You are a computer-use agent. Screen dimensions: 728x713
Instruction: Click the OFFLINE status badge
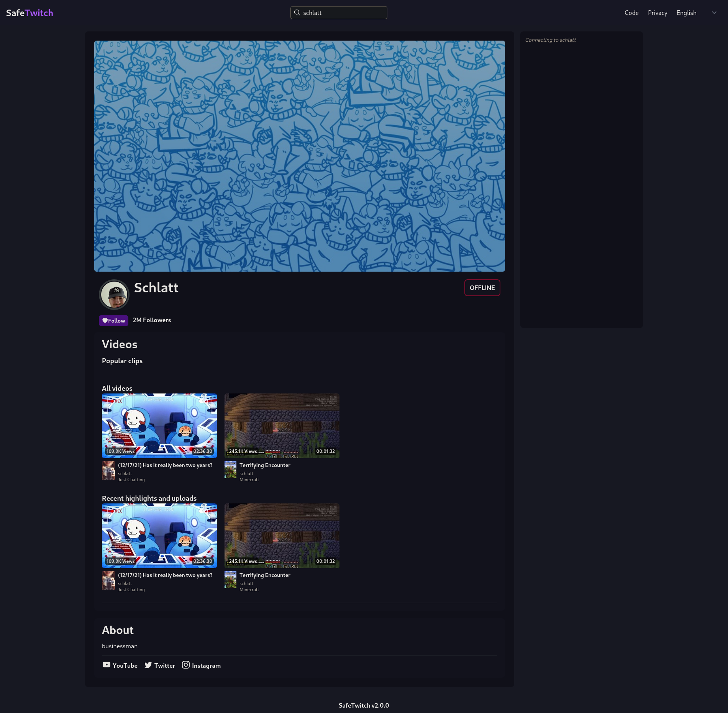(482, 288)
